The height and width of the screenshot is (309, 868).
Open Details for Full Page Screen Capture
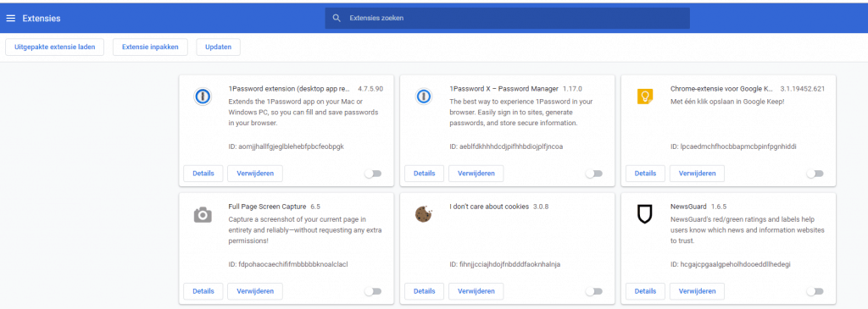[203, 291]
